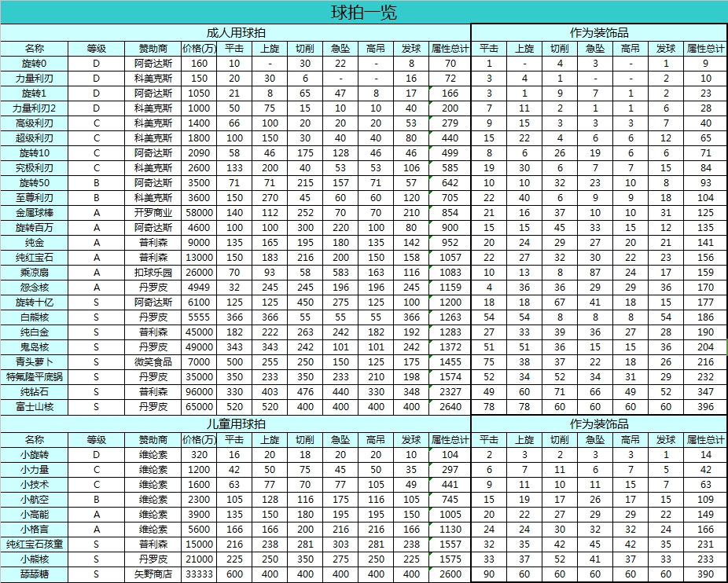Click the 小高能 name cell
Screen dimensions: 728x583
35,515
